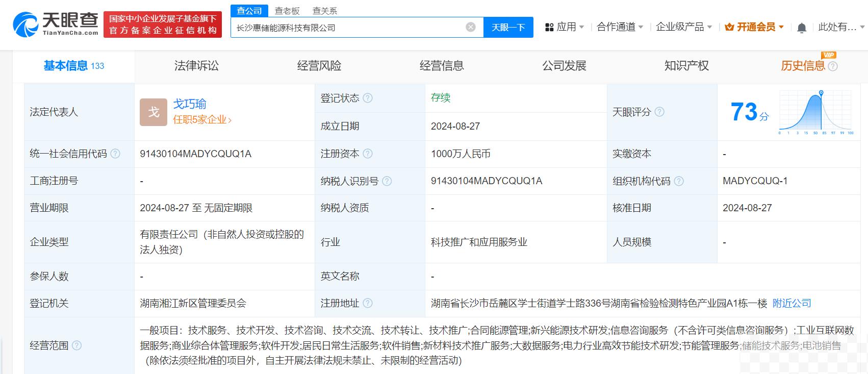Click the credit code 91430104MADYCQUQ1A in 统一社会信用代码 row

(x=196, y=154)
